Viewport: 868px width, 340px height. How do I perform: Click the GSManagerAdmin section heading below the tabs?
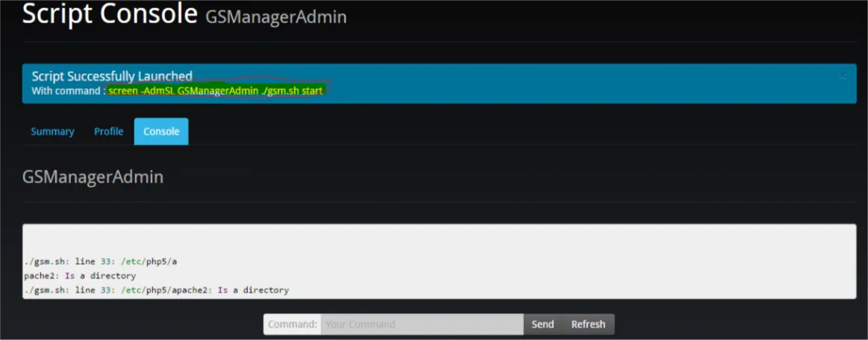tap(93, 177)
